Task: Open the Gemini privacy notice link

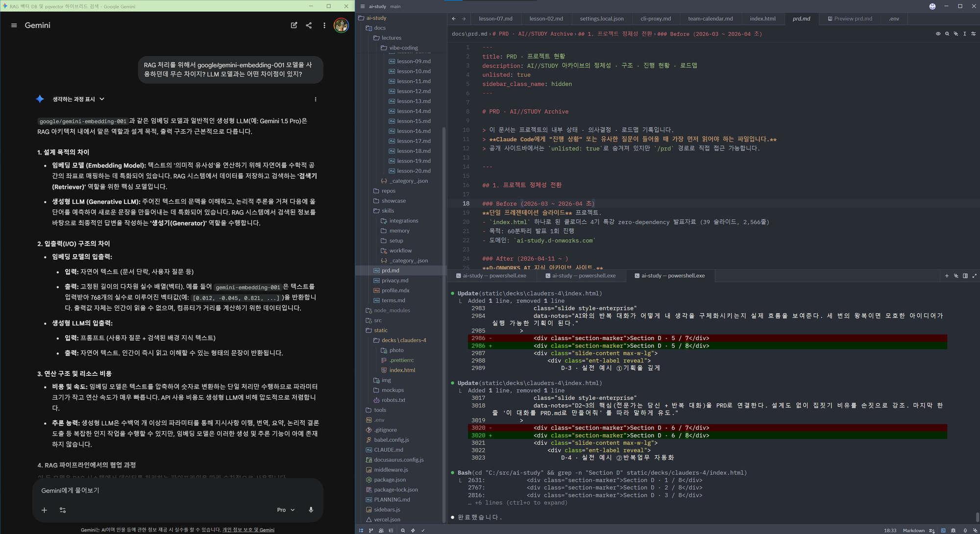Action: pyautogui.click(x=248, y=530)
